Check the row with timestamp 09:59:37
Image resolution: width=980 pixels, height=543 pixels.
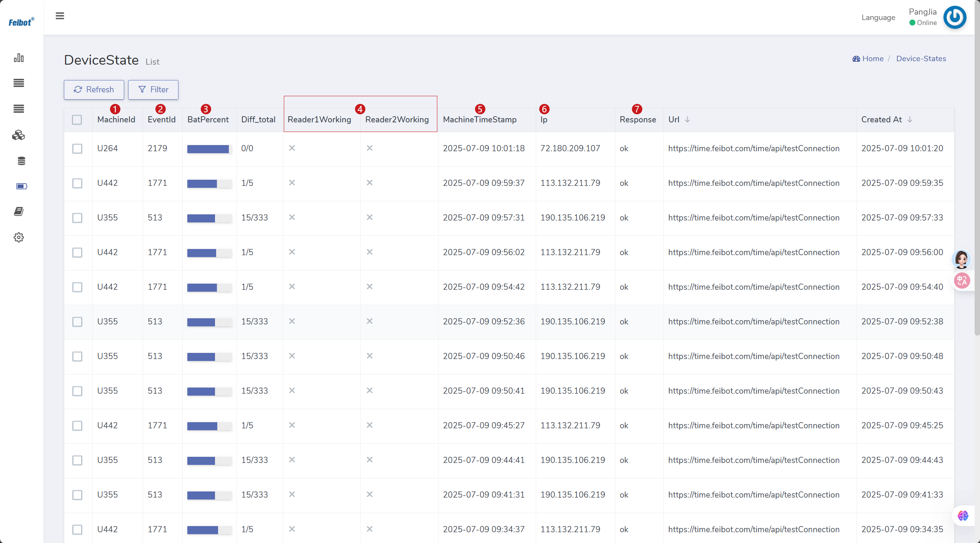click(x=77, y=183)
